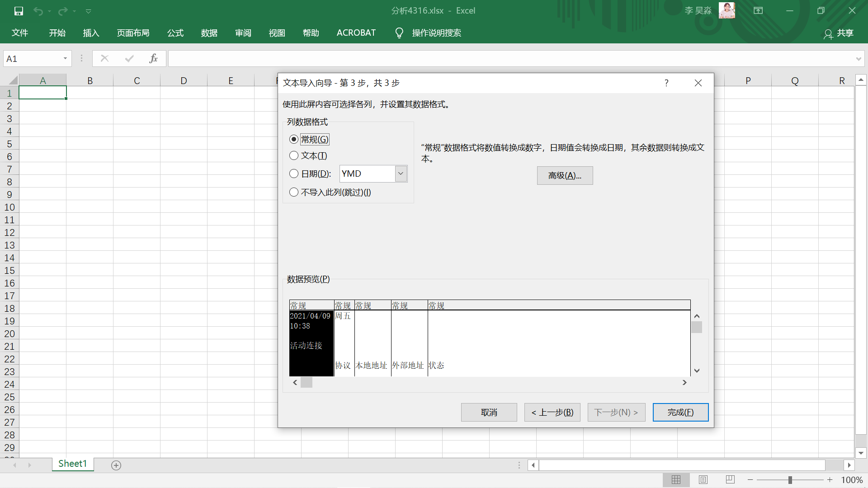Add a new sheet with plus icon

coord(116,465)
